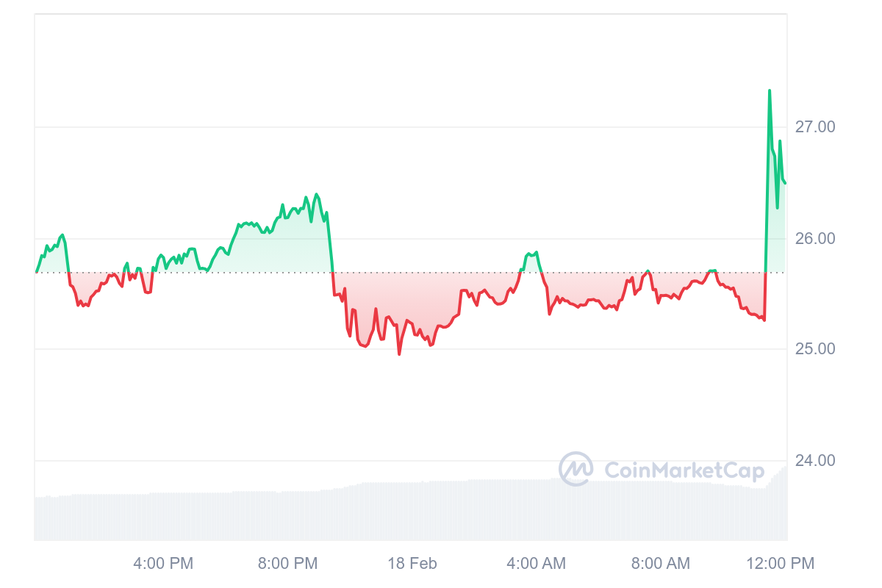Screen dimensions: 882x588
Task: Click the final endpoint of the price line
Action: [786, 183]
